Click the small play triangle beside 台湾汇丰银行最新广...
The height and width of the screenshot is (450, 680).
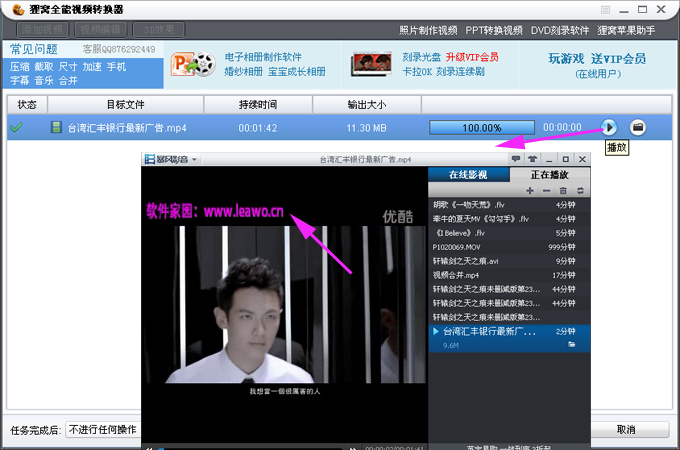click(x=436, y=332)
